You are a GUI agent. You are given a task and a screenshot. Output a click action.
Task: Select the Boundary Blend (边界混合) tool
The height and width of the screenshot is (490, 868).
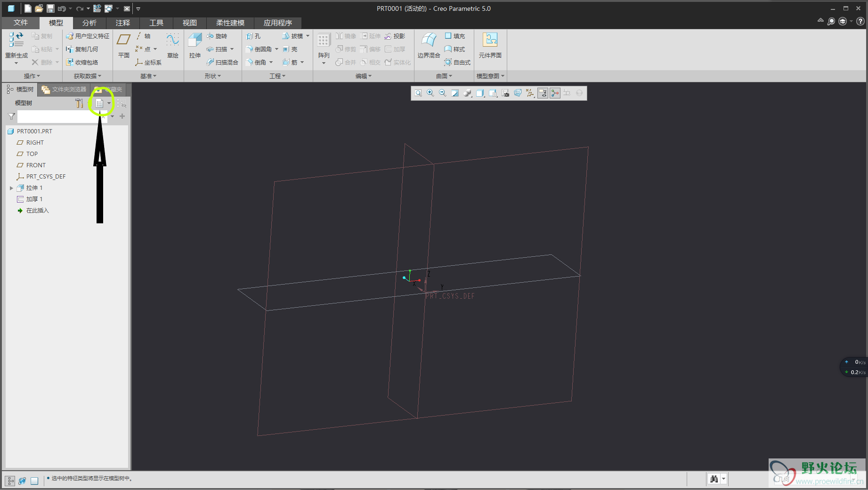tap(429, 46)
